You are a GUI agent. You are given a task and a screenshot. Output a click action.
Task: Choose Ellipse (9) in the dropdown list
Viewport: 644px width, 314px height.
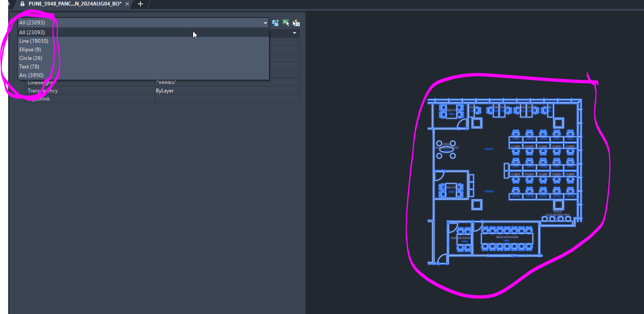pos(143,50)
